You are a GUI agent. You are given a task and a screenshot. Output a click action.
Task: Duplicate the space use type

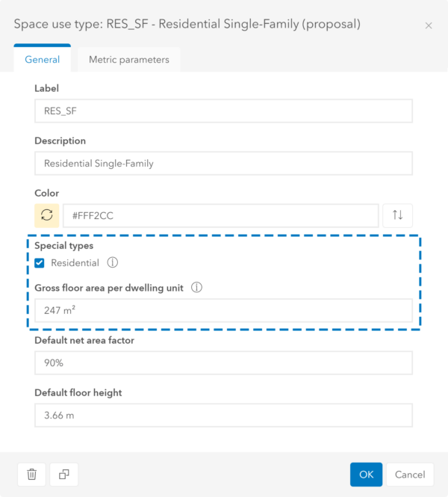point(64,474)
